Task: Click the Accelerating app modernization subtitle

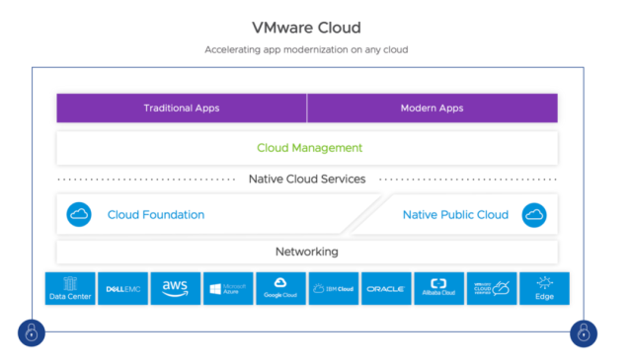Action: (306, 49)
